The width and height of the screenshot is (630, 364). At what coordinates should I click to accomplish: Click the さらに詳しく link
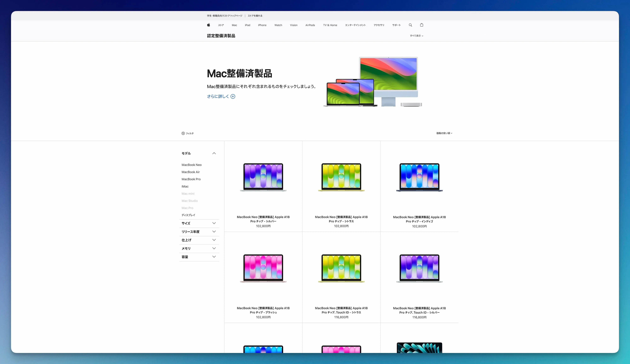point(218,97)
